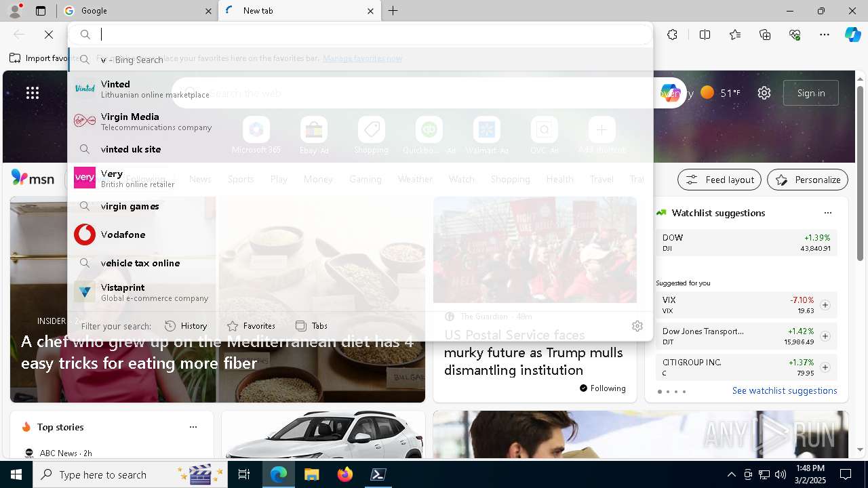Open the DOW index row
This screenshot has width=868, height=488.
[x=746, y=243]
